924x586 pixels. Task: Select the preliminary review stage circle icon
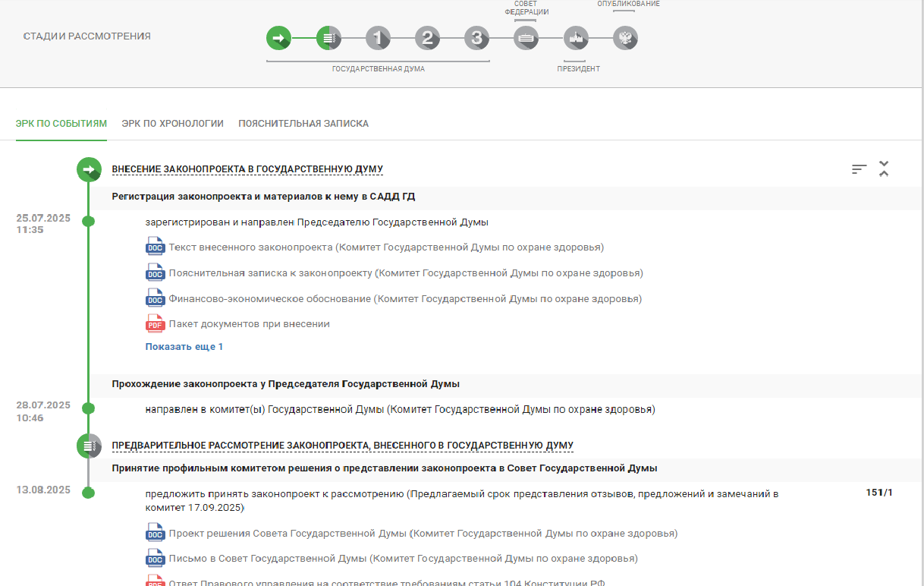point(328,38)
